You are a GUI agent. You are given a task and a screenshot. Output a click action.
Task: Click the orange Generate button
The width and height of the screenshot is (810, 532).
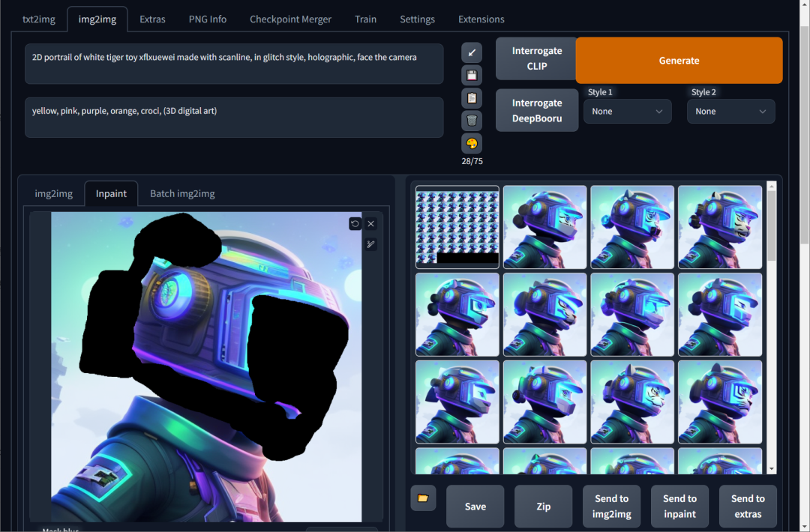click(679, 61)
